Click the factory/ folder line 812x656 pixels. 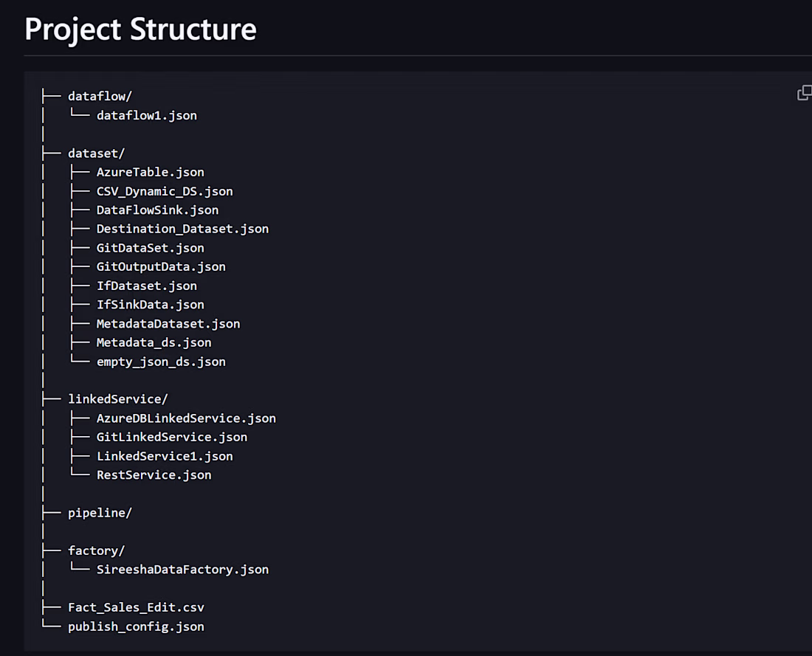click(x=96, y=550)
